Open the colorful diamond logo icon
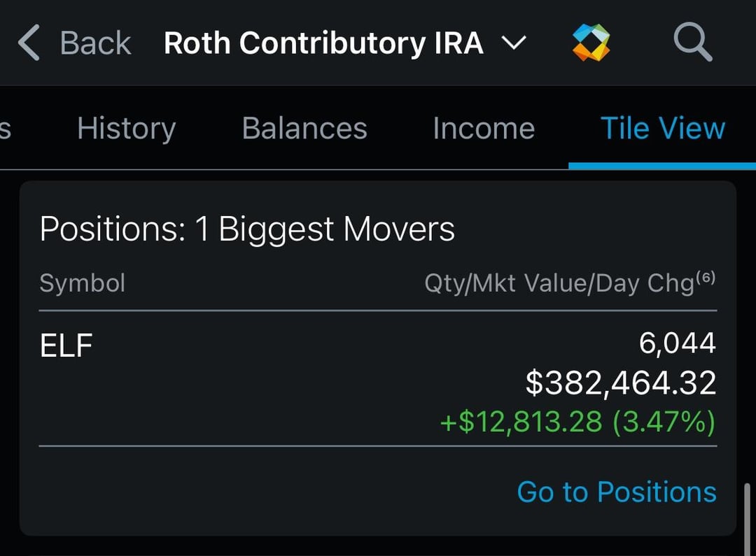This screenshot has width=756, height=556. click(x=591, y=43)
